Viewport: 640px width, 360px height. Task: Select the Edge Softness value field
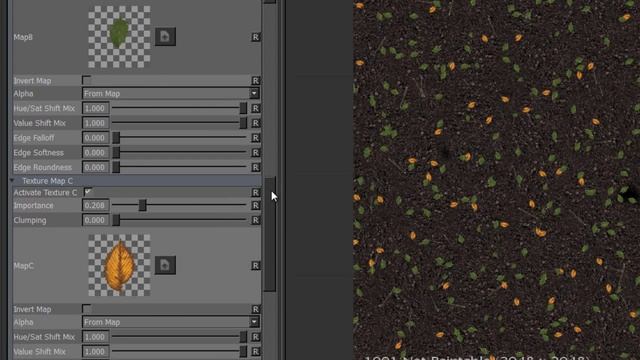tap(96, 153)
